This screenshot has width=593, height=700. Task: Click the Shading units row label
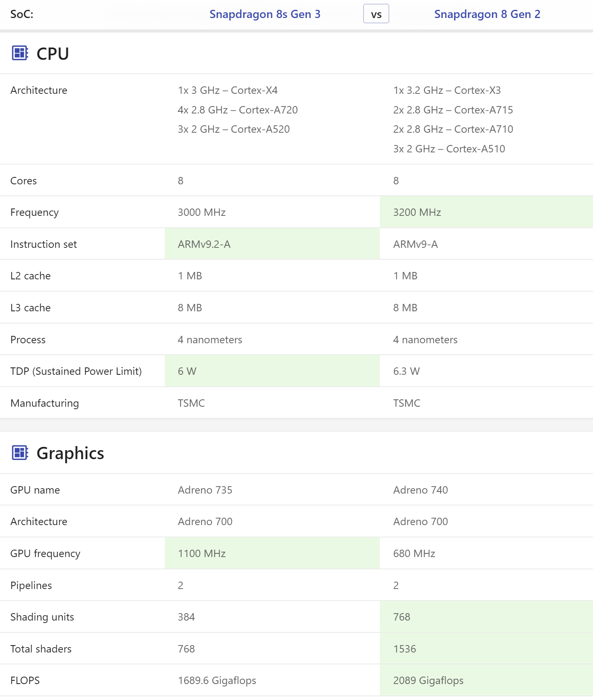(x=42, y=617)
